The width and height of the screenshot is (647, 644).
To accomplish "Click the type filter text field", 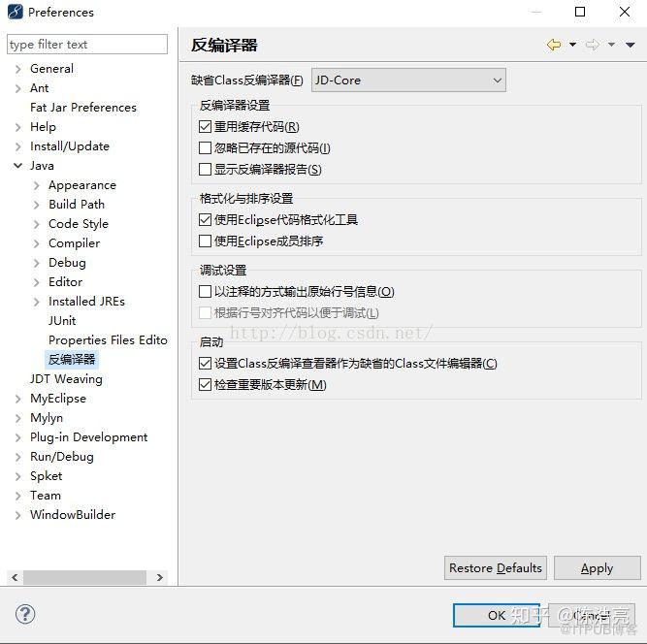I will click(87, 45).
